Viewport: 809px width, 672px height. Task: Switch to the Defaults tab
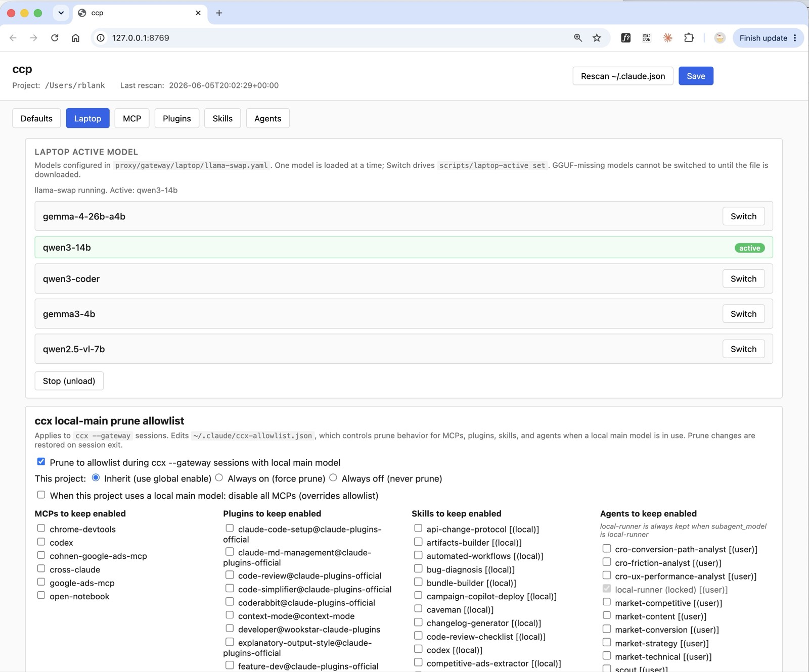(36, 118)
